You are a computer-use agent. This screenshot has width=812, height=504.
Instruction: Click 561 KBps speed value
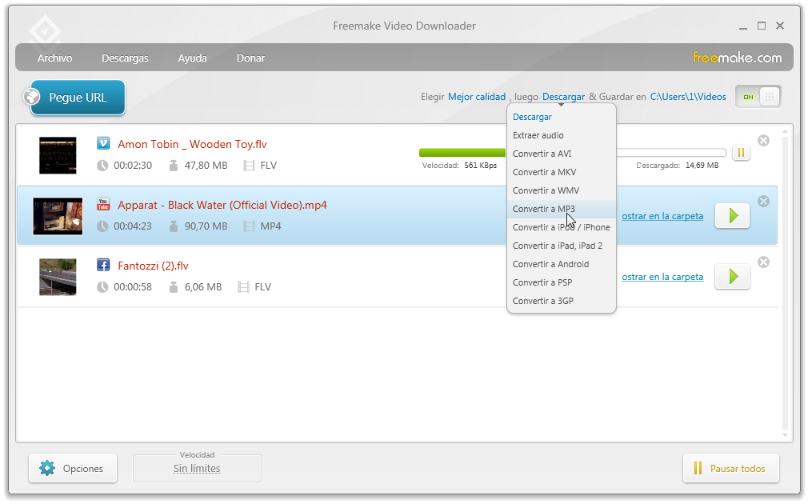pos(481,166)
